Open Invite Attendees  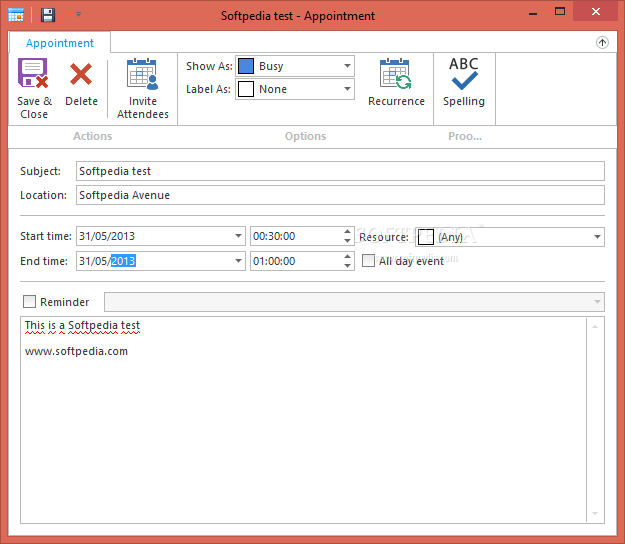(x=142, y=88)
